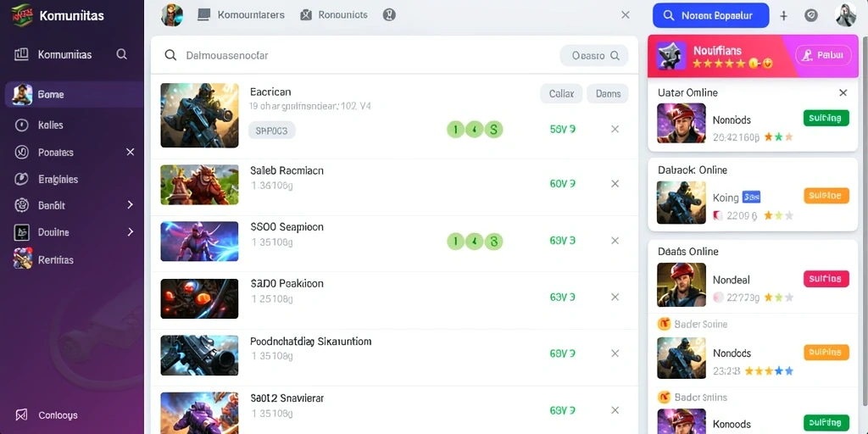Viewport: 868px width, 434px height.
Task: Open the Ponaters sidebar entry
Action: 55,153
